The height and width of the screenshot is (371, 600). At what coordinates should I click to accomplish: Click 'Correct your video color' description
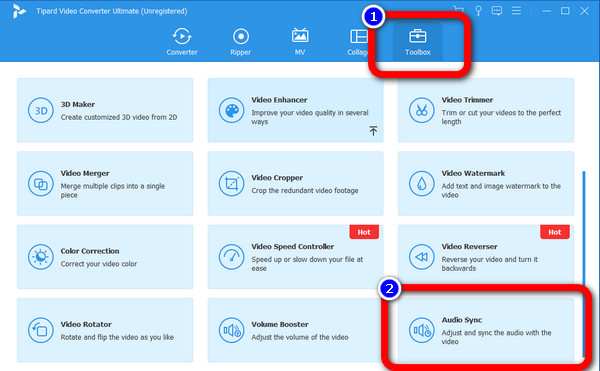(99, 264)
